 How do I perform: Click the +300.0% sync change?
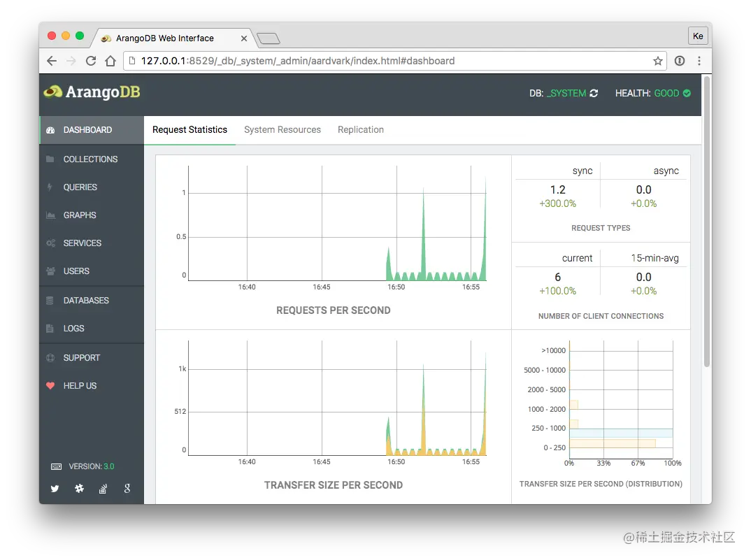pos(557,203)
